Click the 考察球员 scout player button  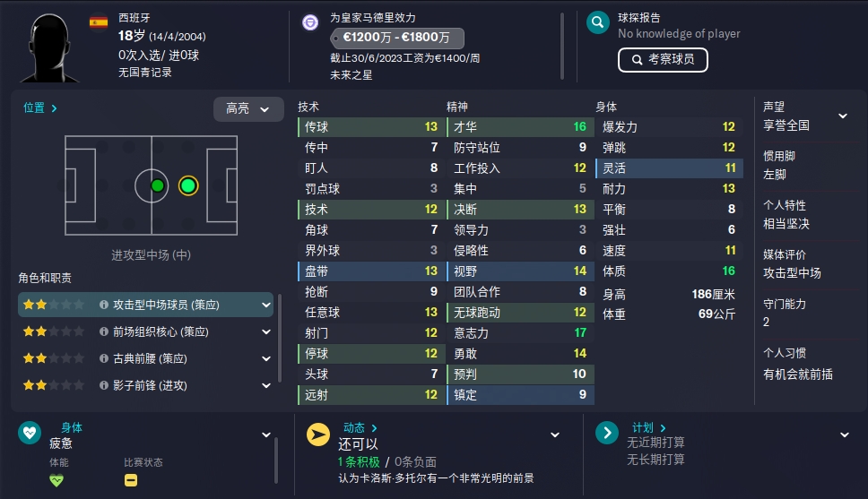click(663, 60)
